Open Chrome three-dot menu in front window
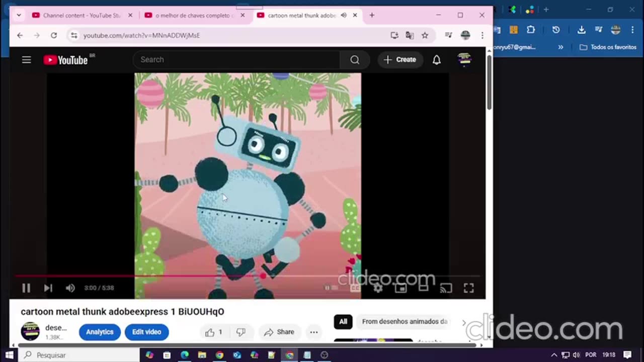The height and width of the screenshot is (362, 644). click(x=482, y=35)
